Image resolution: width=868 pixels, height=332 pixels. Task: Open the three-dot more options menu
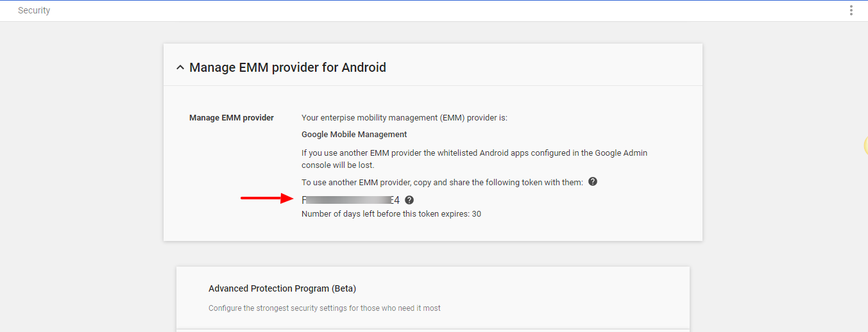(851, 10)
